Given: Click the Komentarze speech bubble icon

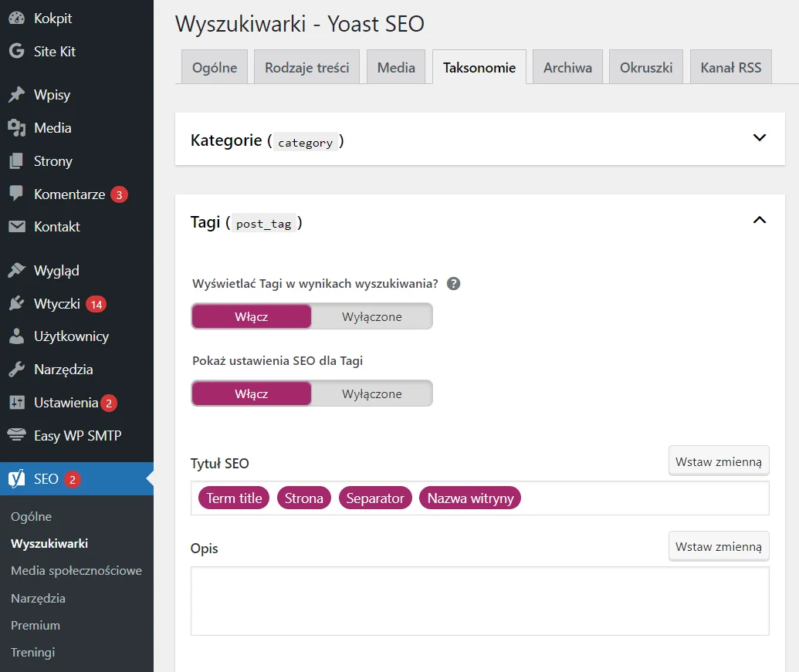Looking at the screenshot, I should [19, 194].
